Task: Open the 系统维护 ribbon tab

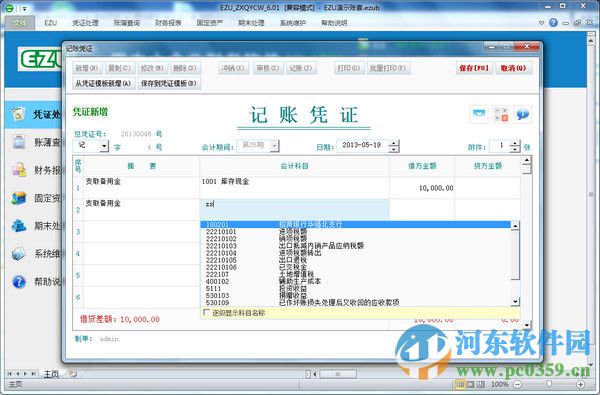Action: [x=293, y=23]
